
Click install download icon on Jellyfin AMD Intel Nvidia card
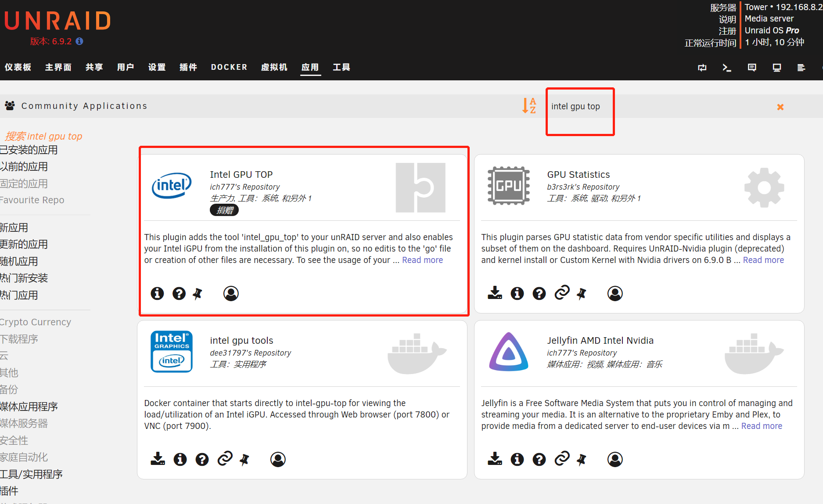point(495,458)
